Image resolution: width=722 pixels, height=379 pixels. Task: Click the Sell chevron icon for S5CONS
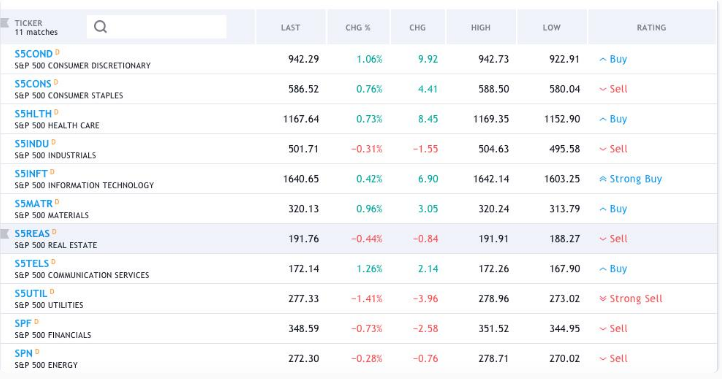[603, 89]
